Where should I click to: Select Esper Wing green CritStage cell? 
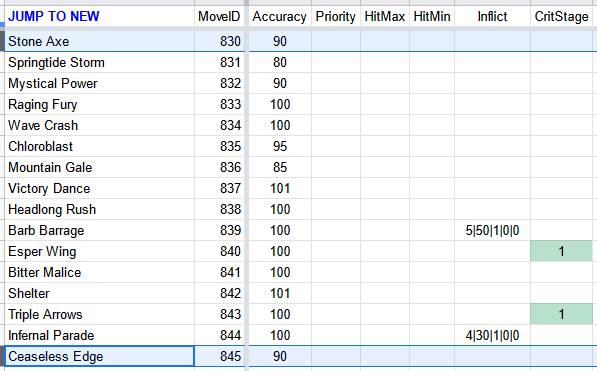click(561, 251)
